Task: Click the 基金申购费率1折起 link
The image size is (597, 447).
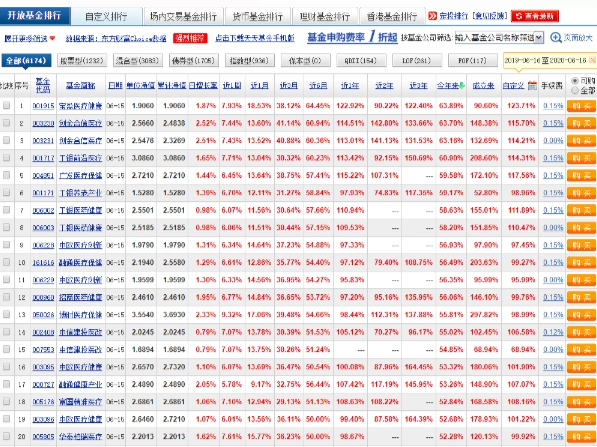Action: point(352,37)
